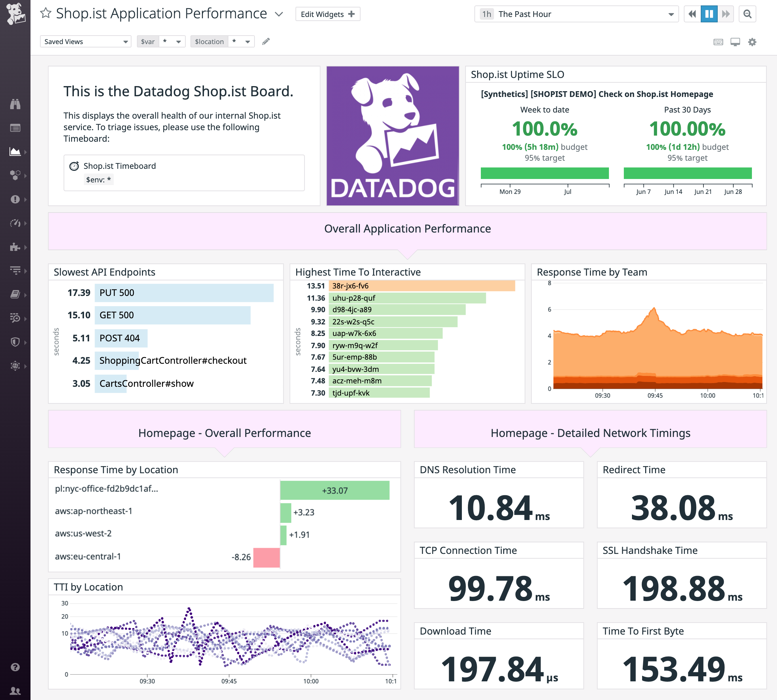Image resolution: width=777 pixels, height=700 pixels.
Task: Open the dashboard title chevron menu
Action: click(278, 14)
